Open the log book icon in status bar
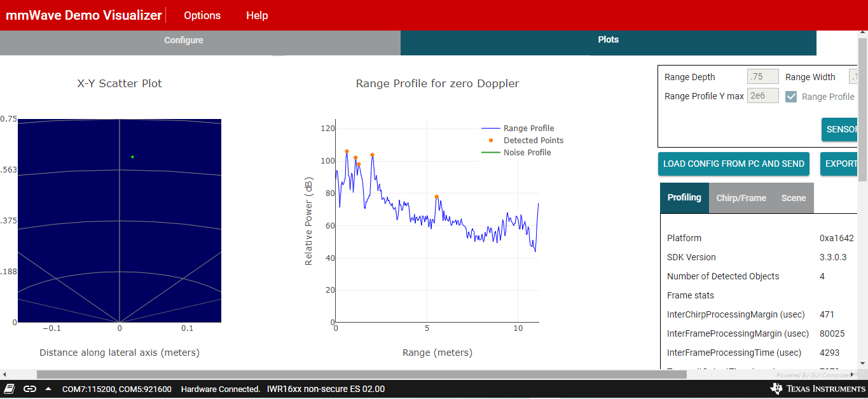This screenshot has width=868, height=399. pyautogui.click(x=9, y=389)
